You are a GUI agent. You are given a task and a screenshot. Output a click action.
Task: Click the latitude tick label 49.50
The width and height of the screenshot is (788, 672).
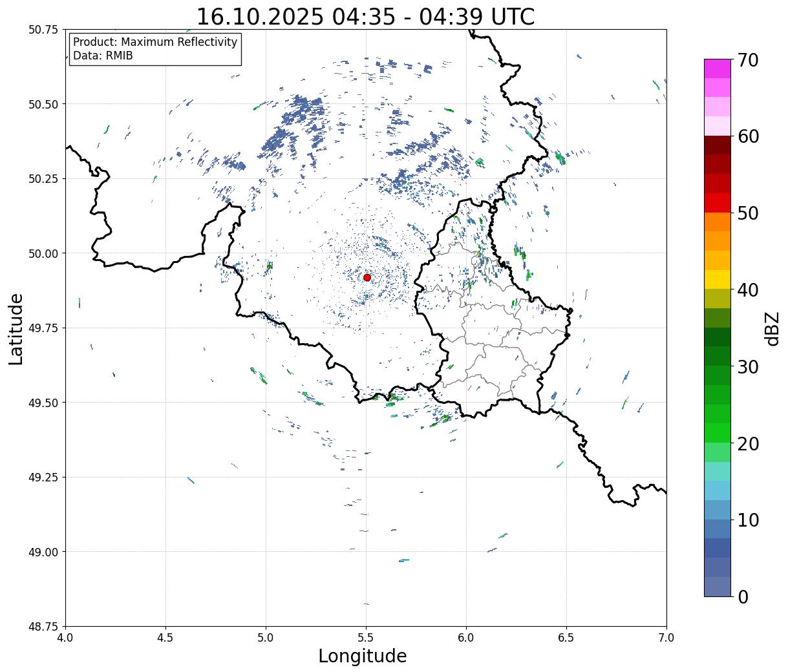[43, 403]
